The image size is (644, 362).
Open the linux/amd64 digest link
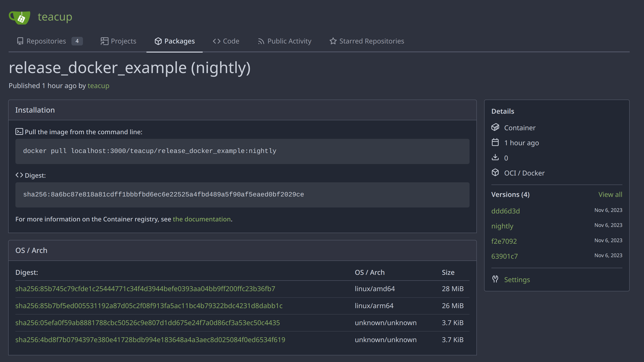click(x=145, y=289)
